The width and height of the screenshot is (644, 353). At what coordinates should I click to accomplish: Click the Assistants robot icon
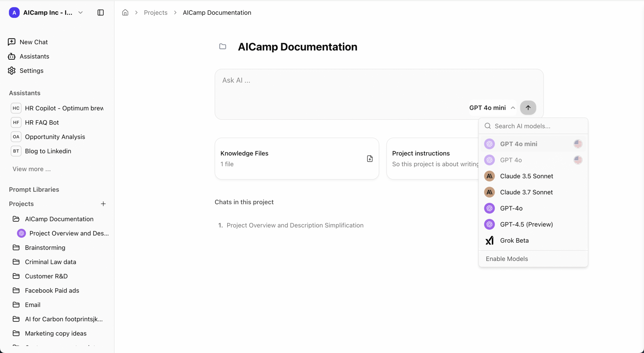point(12,56)
